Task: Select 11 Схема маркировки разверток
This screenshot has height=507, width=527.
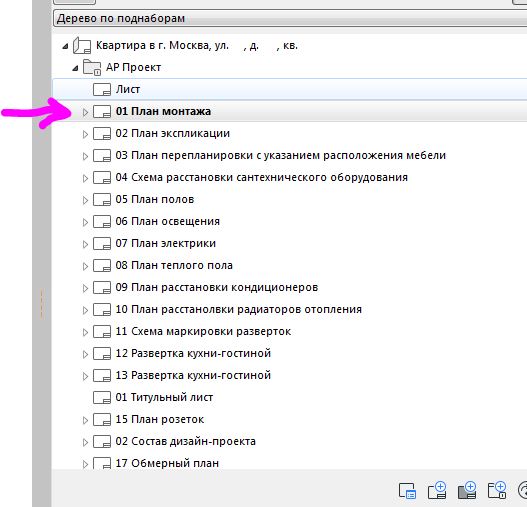Action: point(203,332)
